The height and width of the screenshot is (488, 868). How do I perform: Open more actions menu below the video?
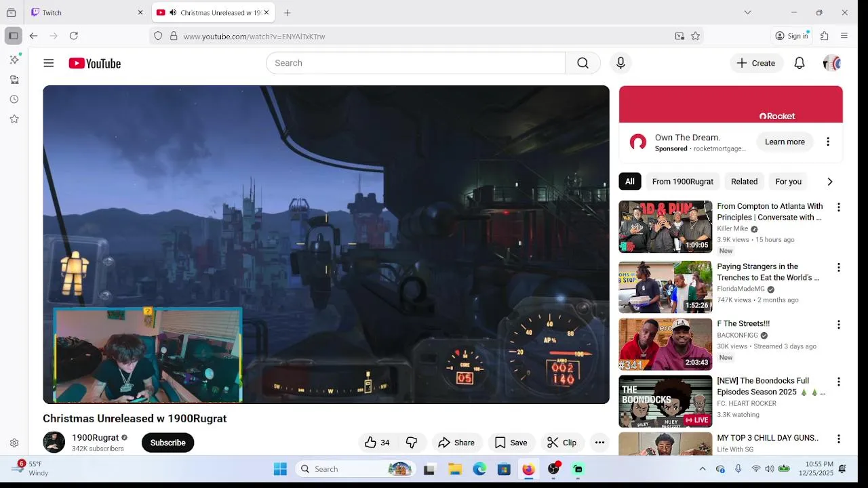[x=599, y=443]
